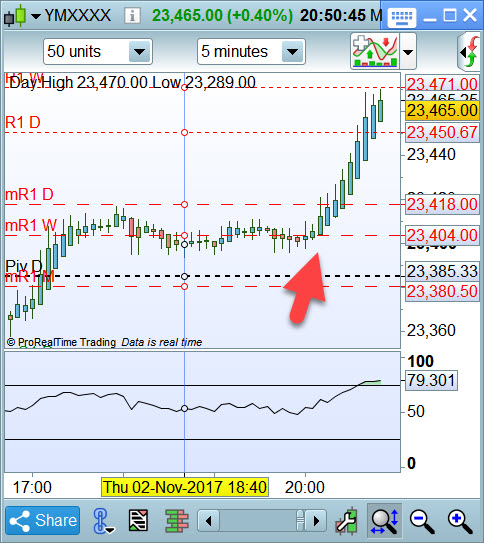This screenshot has width=484, height=543.
Task: Click the 23,404.00 mR1 W price label
Action: point(442,236)
